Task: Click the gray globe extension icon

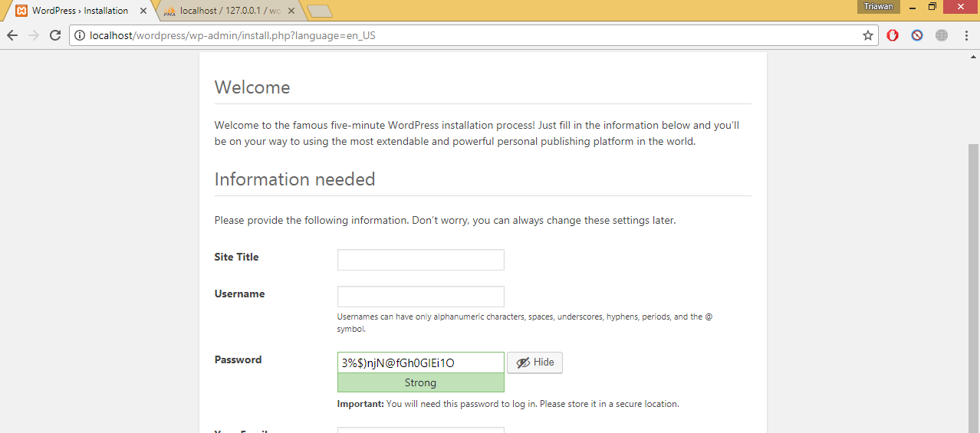Action: coord(942,35)
